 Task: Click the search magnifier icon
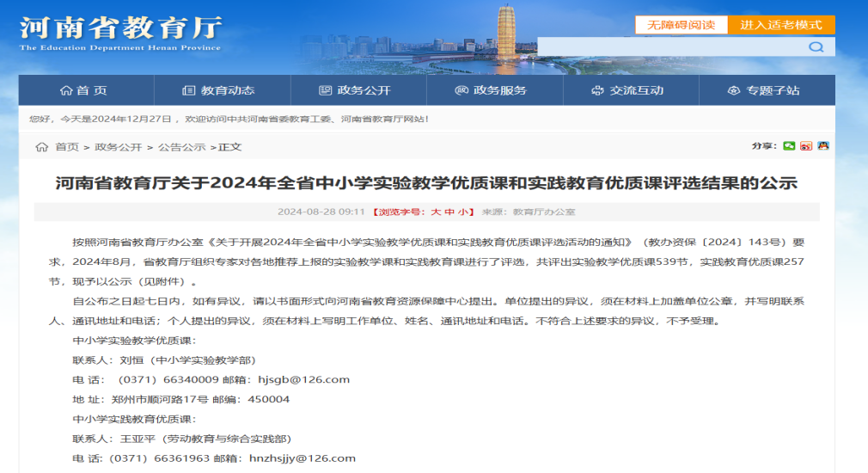click(x=816, y=47)
